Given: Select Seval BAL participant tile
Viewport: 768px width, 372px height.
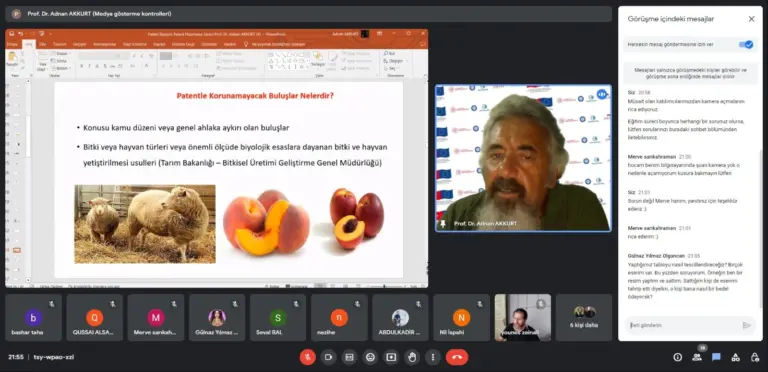Looking at the screenshot, I should click(x=278, y=317).
